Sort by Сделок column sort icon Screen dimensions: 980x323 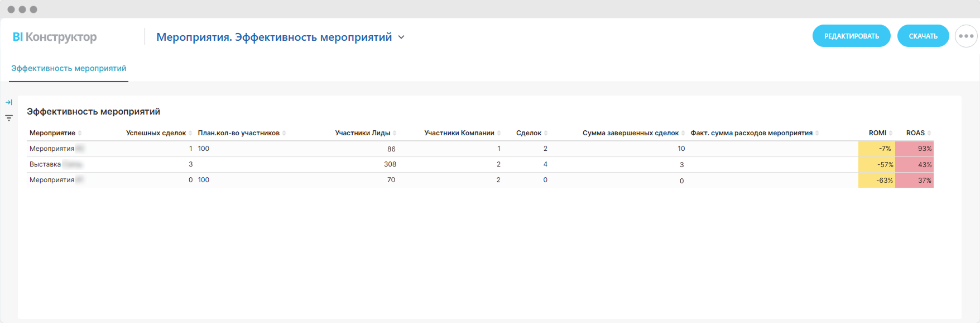(x=546, y=133)
